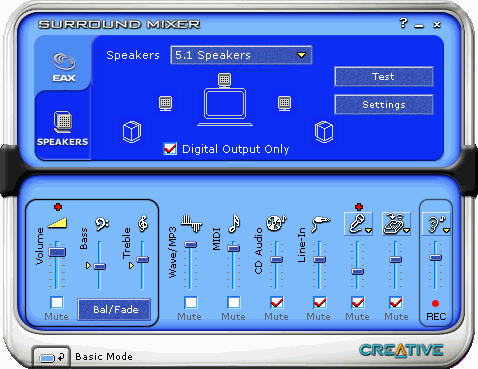
Task: Click the CD Audio disc icon
Action: (x=276, y=223)
